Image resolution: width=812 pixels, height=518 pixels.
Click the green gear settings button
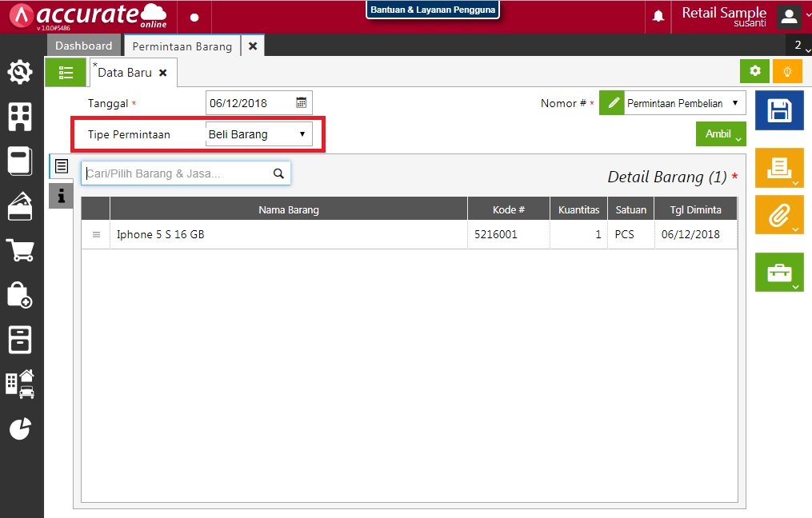(x=754, y=71)
